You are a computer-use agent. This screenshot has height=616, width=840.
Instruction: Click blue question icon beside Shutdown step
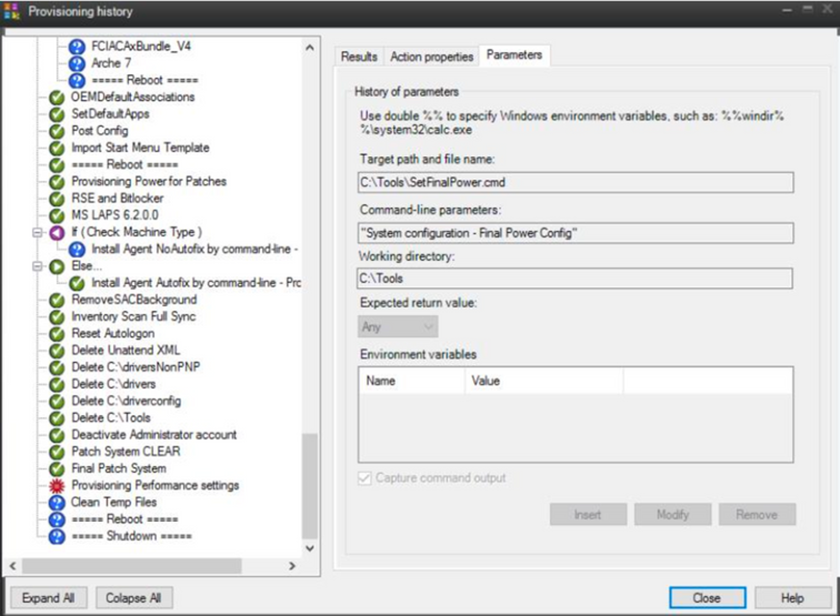(x=56, y=536)
